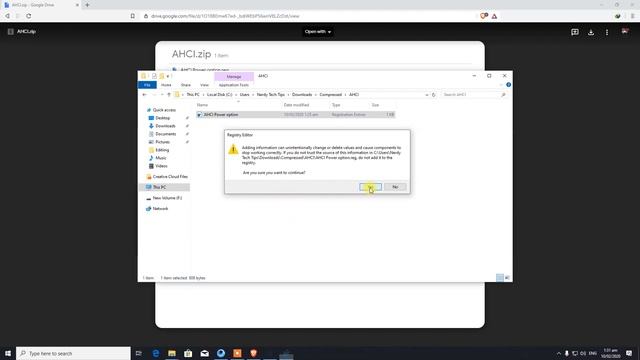Open Downloads in navigation pane
Image resolution: width=640 pixels, height=360 pixels.
point(165,126)
